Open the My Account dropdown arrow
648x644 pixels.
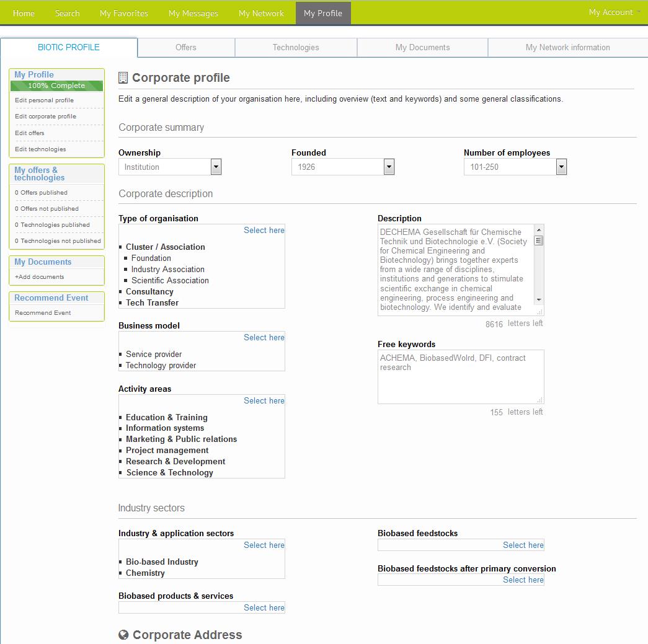point(639,12)
